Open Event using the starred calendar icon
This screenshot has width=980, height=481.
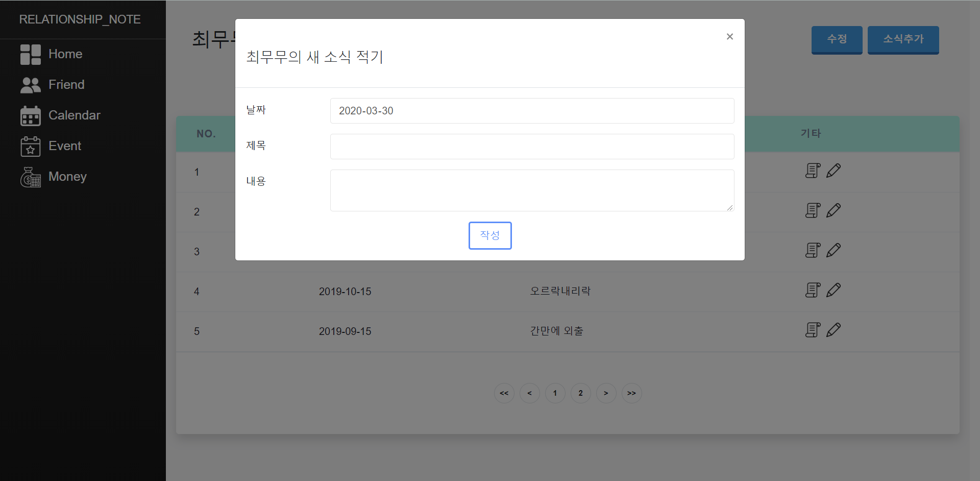30,146
